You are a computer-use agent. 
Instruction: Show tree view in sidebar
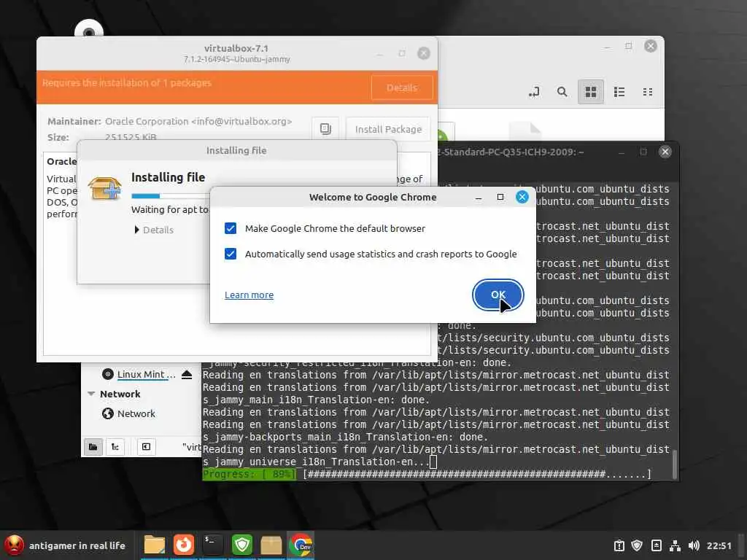[115, 447]
